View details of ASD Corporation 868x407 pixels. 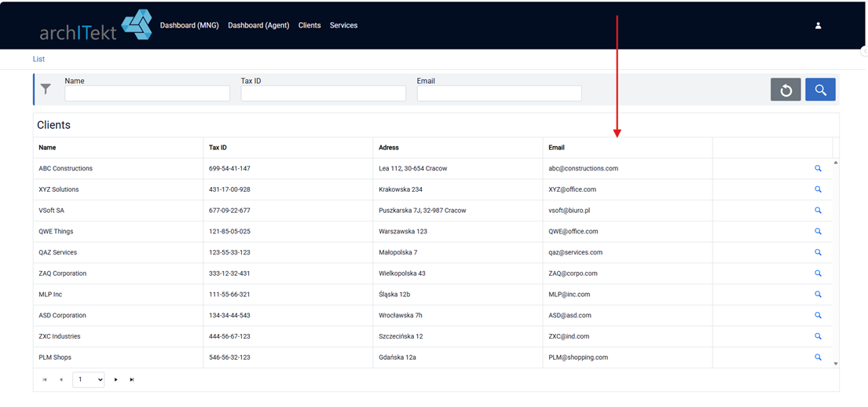[x=818, y=316]
